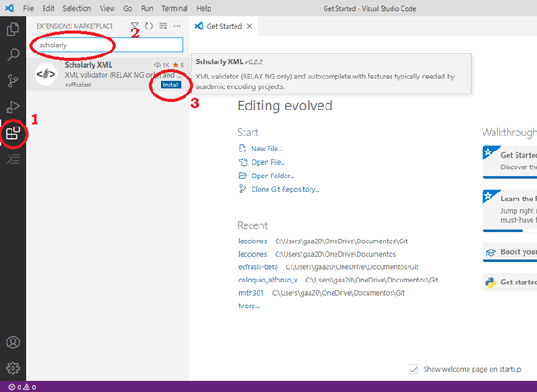Viewport: 537px width, 392px height.
Task: Open the Run and Debug view
Action: (12, 107)
